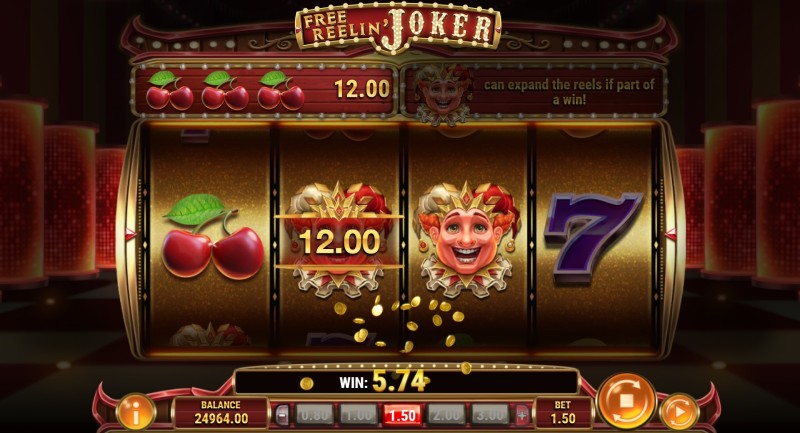
Task: Click the joker showing 12.00 win
Action: pos(339,240)
